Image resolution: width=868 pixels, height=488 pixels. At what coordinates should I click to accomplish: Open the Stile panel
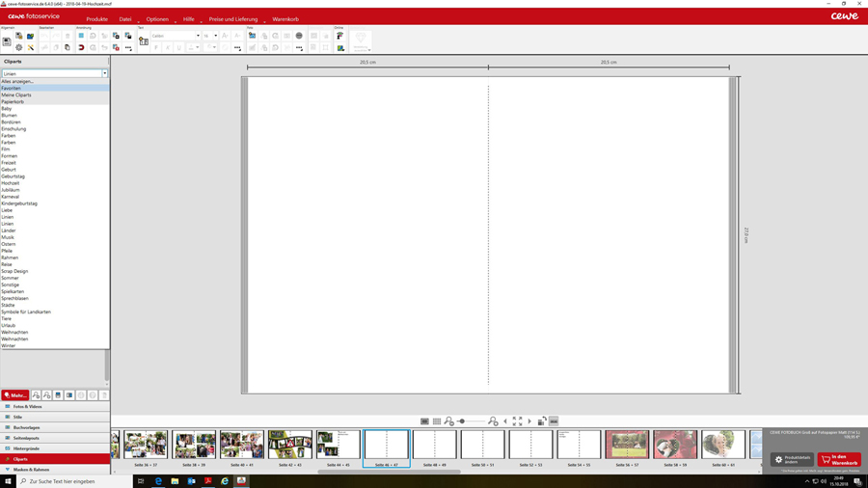[x=55, y=418]
